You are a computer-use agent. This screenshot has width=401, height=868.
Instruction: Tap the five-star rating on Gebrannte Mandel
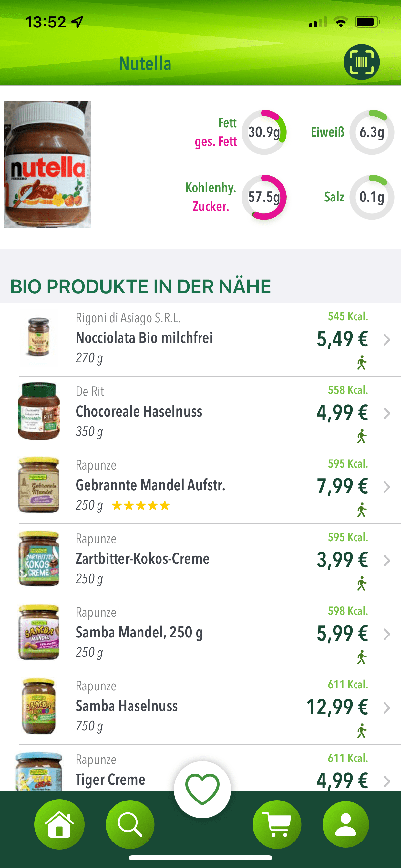point(141,505)
